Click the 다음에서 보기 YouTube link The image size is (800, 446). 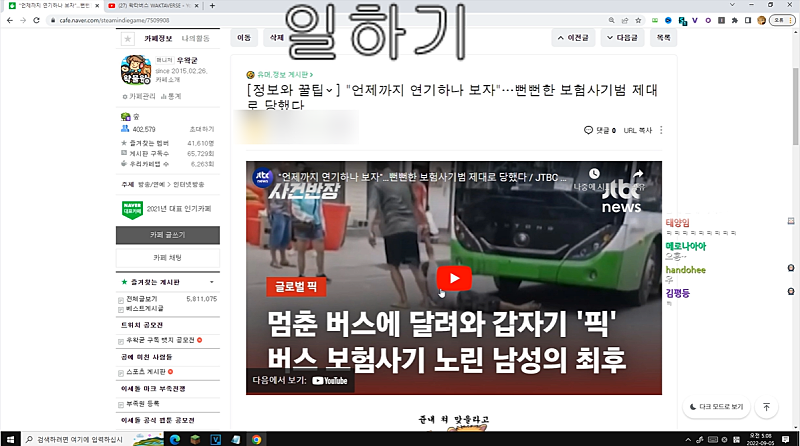click(x=300, y=381)
